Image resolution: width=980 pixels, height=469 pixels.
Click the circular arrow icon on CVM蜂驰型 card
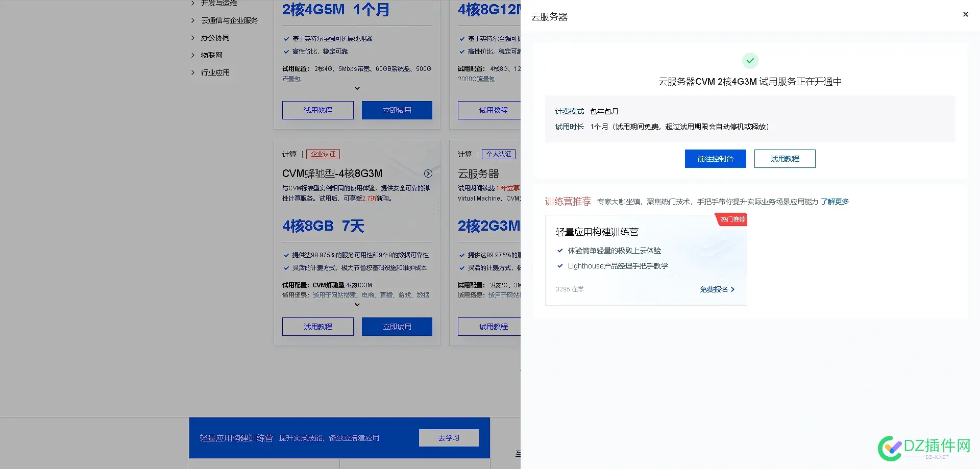coord(428,174)
